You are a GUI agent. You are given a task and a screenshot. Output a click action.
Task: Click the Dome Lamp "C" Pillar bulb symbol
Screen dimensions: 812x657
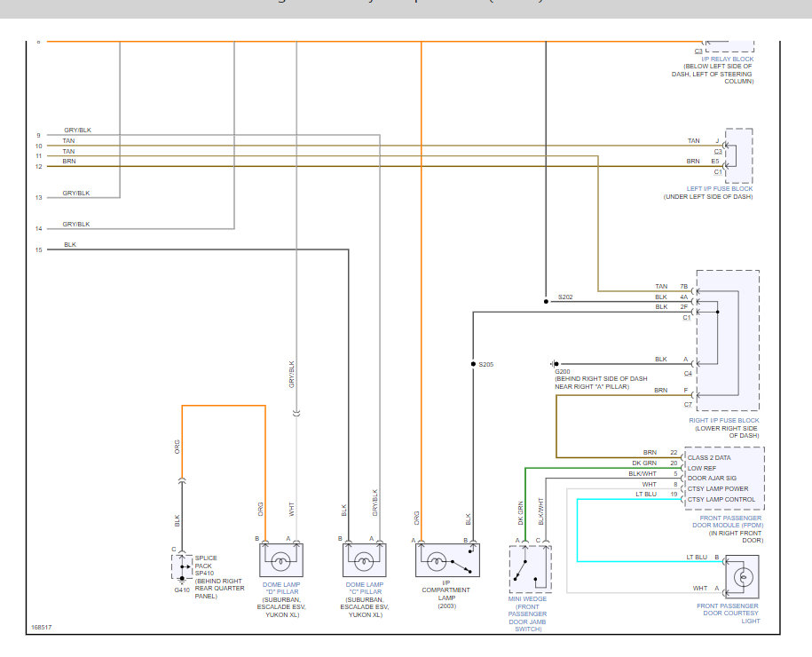pos(365,563)
